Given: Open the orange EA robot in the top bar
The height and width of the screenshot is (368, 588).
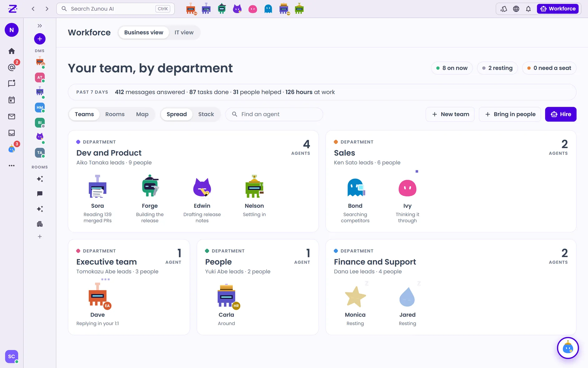Looking at the screenshot, I should pos(191,9).
